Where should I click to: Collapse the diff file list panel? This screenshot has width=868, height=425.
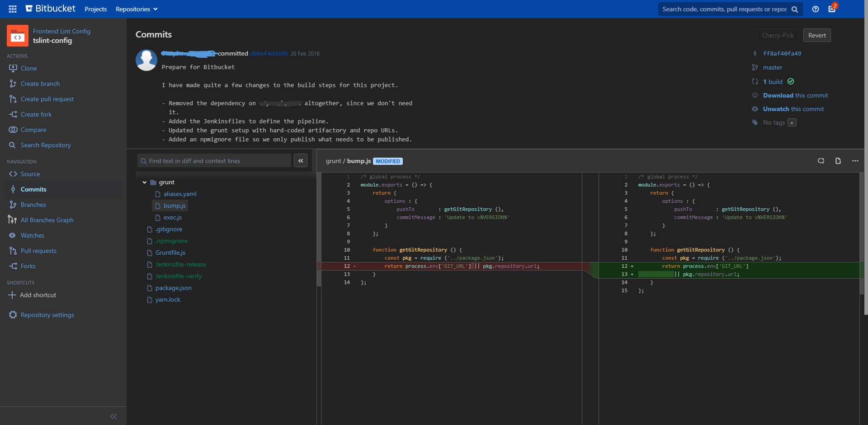(300, 160)
